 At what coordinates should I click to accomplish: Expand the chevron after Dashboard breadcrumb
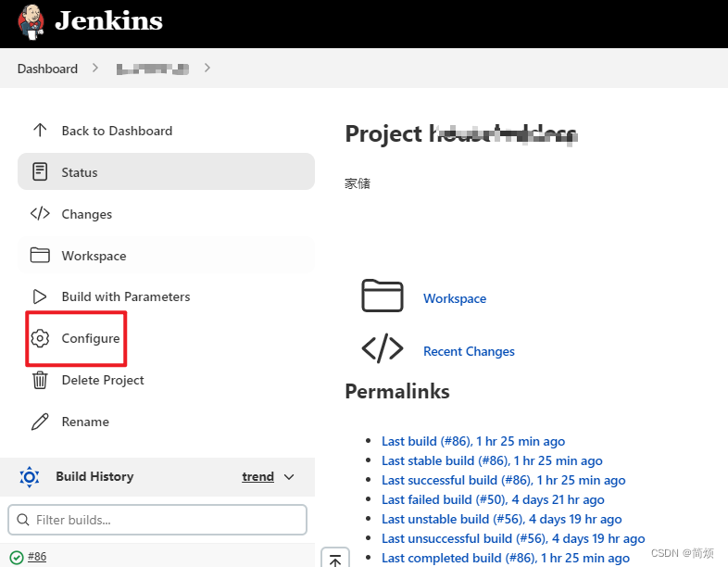point(96,69)
